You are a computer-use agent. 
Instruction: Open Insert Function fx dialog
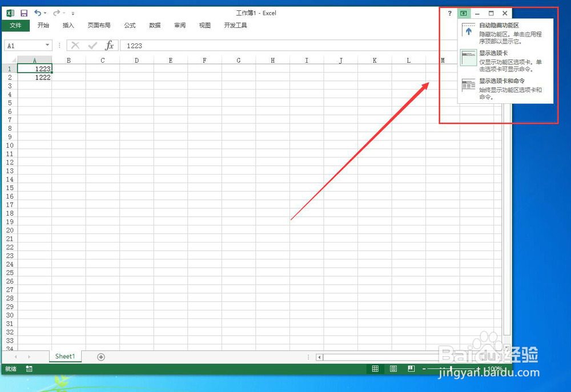[x=109, y=46]
